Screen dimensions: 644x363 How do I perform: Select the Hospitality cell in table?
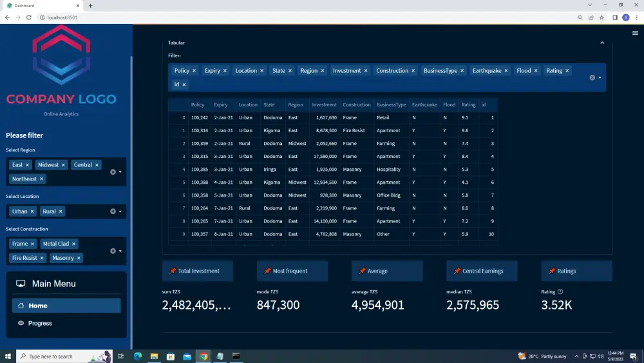point(391,170)
